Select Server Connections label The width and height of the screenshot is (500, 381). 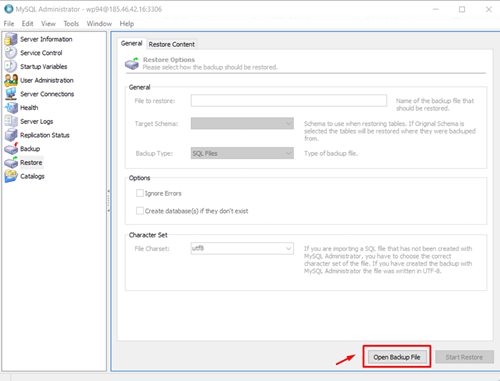(47, 94)
